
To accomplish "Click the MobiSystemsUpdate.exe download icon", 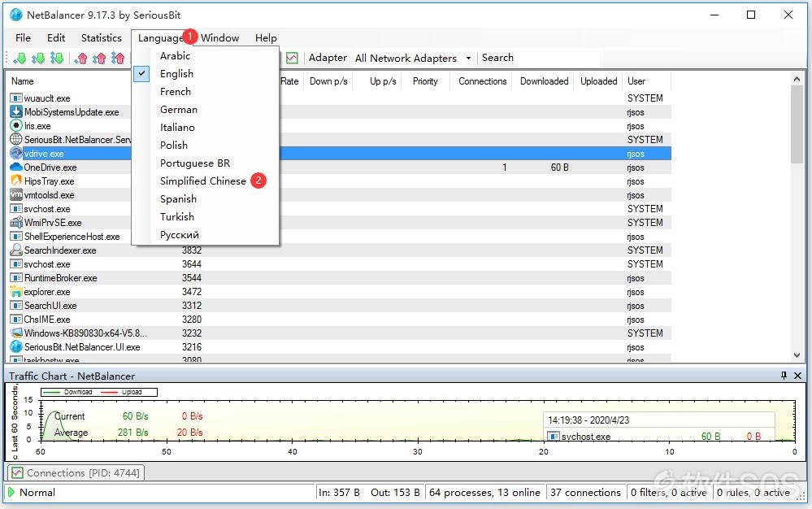I will [16, 112].
